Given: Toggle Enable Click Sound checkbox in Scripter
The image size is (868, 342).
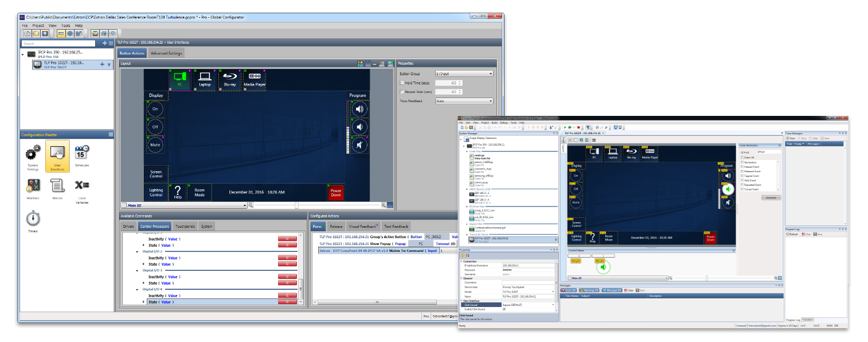Looking at the screenshot, I should pyautogui.click(x=504, y=309).
